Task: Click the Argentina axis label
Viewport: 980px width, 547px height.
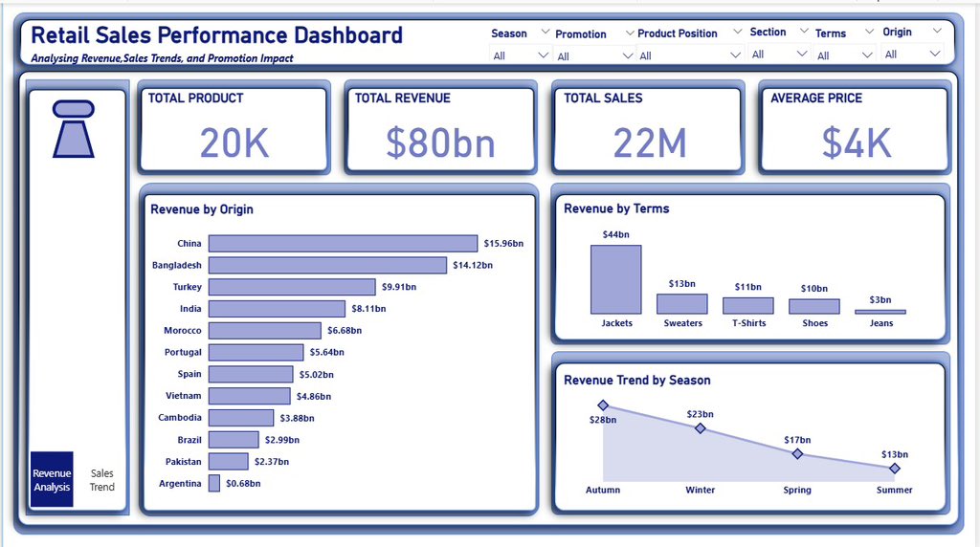Action: point(180,483)
